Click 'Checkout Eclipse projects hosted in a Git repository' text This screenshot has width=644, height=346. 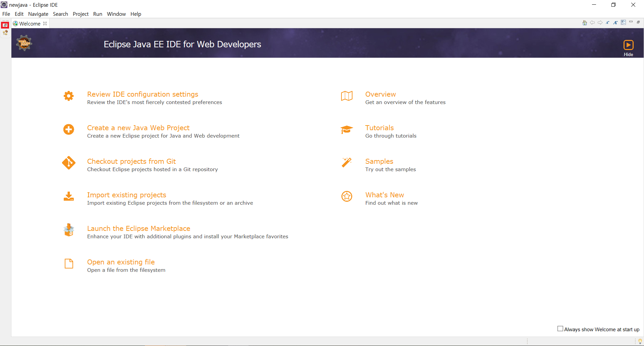pos(152,169)
